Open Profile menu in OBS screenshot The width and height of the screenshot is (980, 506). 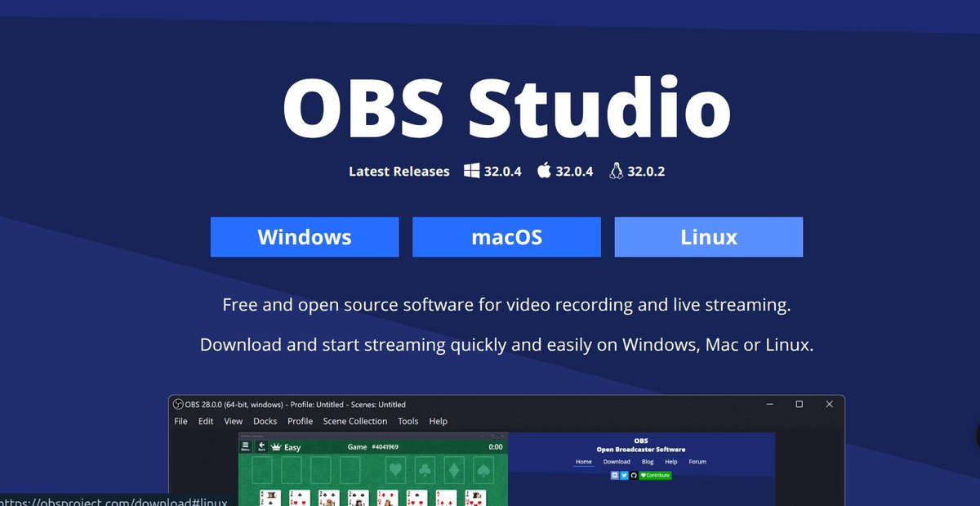301,421
